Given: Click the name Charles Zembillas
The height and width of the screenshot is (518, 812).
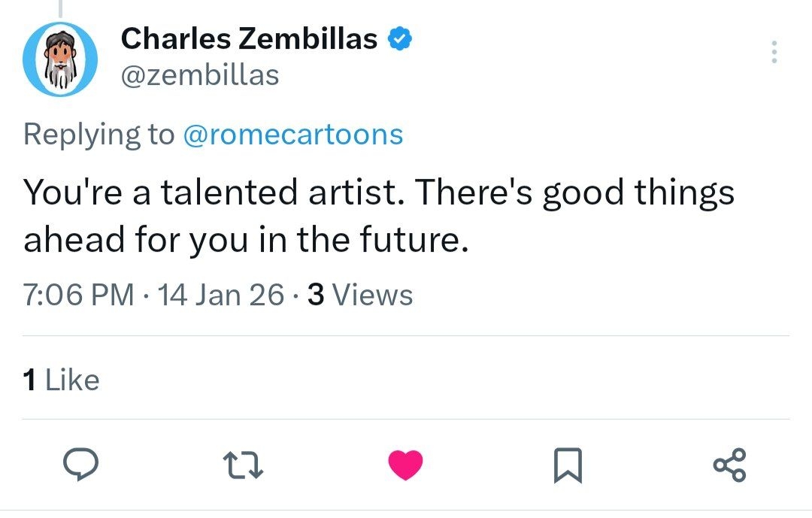Looking at the screenshot, I should point(249,38).
